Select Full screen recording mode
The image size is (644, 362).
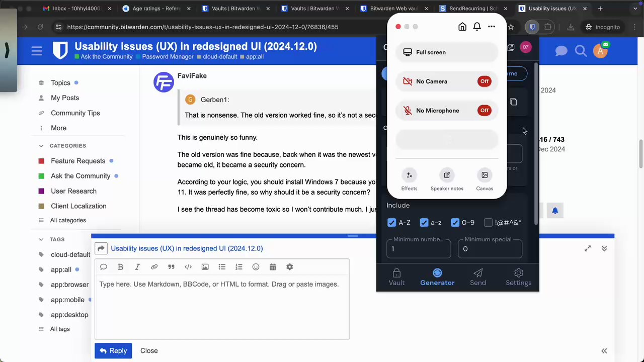447,52
